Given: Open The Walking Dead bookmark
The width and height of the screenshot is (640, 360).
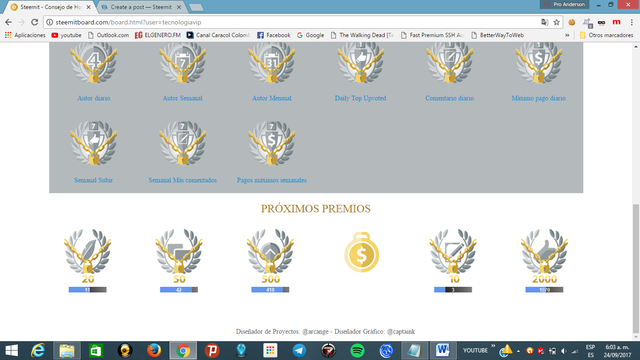Looking at the screenshot, I should click(x=362, y=35).
